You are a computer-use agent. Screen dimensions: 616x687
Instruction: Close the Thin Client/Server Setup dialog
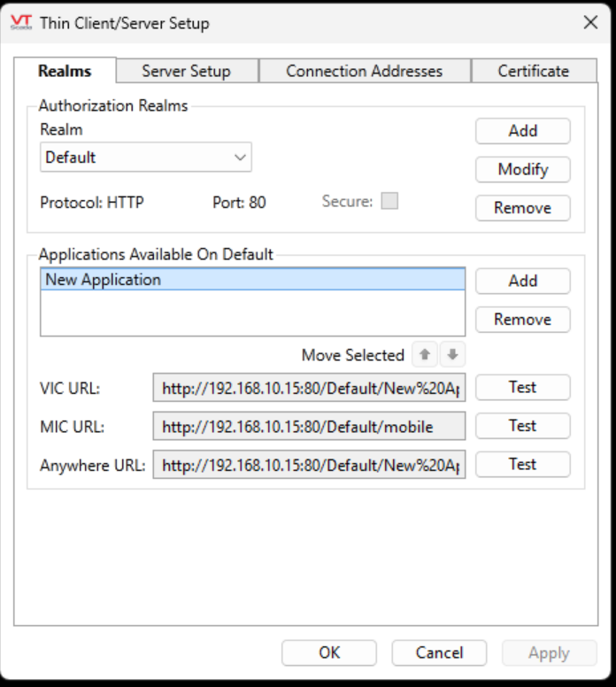[590, 22]
